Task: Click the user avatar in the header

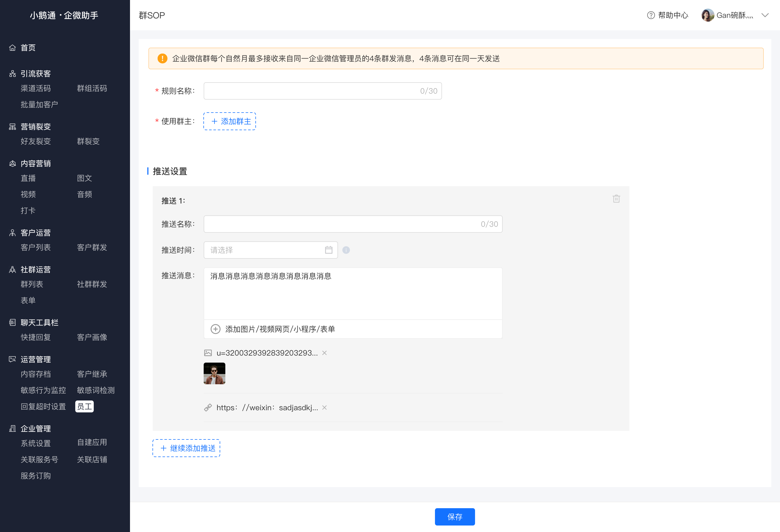Action: pyautogui.click(x=707, y=15)
